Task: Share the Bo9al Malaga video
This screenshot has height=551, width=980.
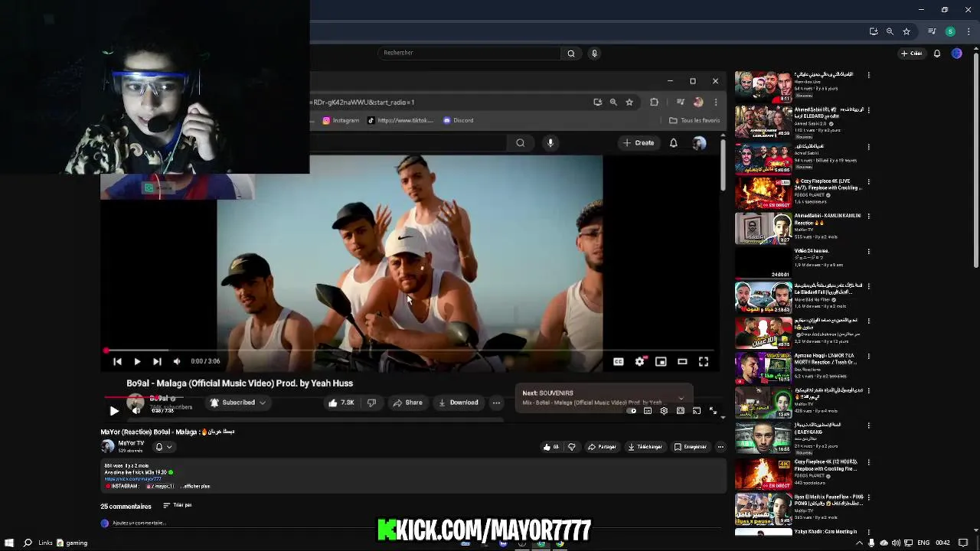Action: [407, 403]
